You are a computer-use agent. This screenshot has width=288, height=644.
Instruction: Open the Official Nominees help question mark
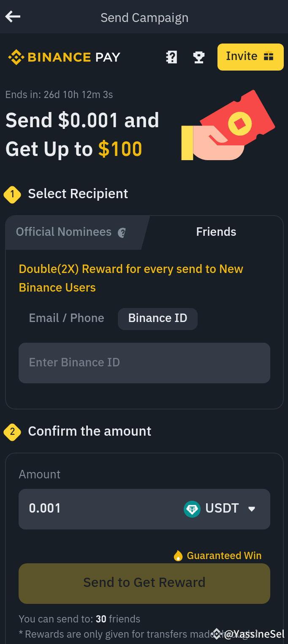[122, 232]
